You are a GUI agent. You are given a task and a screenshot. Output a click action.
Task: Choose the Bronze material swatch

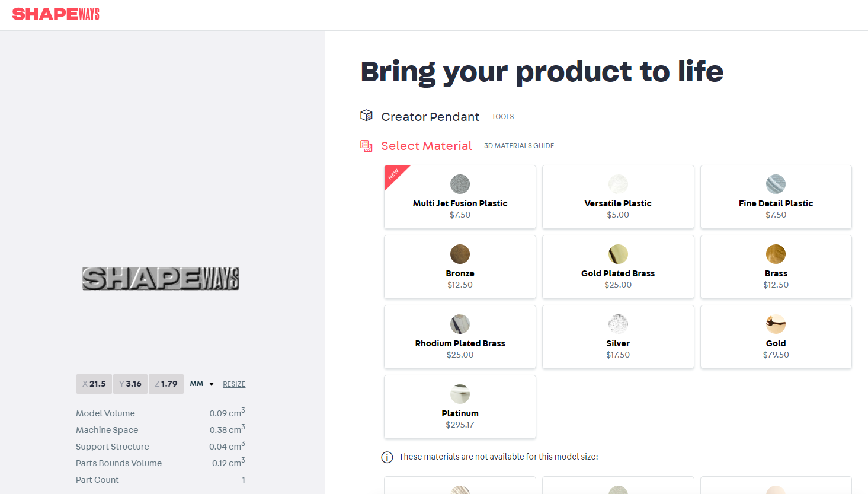tap(460, 254)
